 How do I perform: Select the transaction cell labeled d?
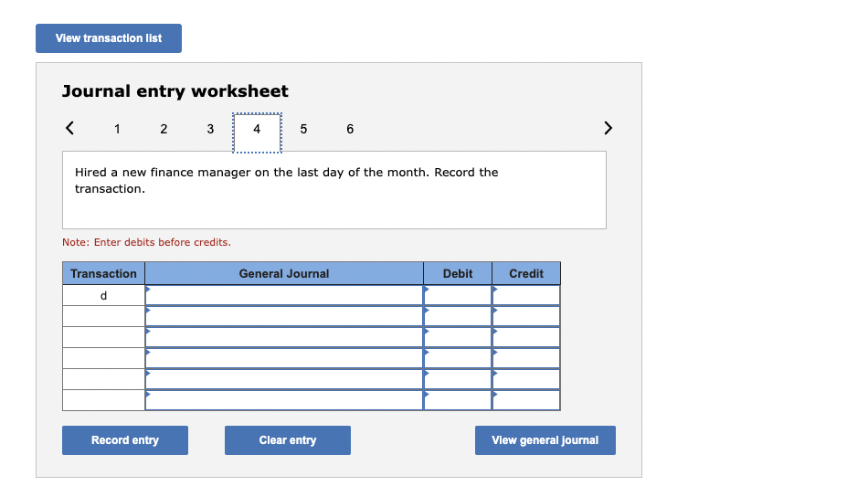click(x=103, y=295)
